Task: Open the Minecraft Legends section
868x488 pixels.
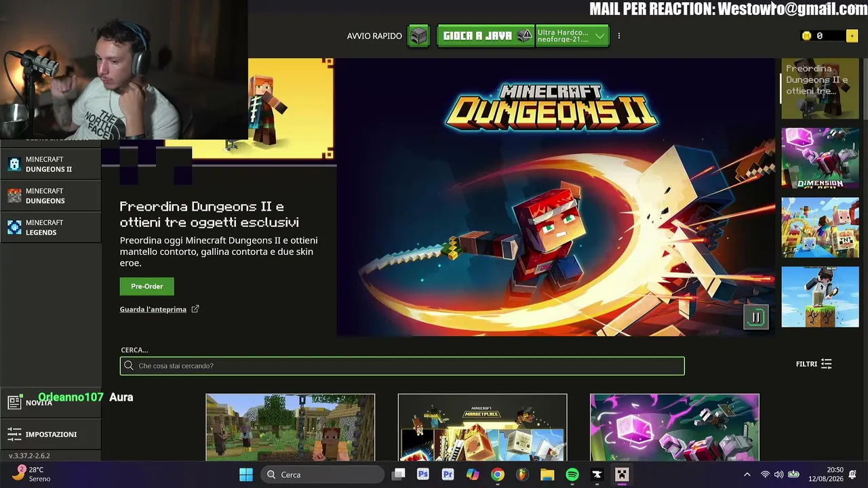Action: coord(51,228)
